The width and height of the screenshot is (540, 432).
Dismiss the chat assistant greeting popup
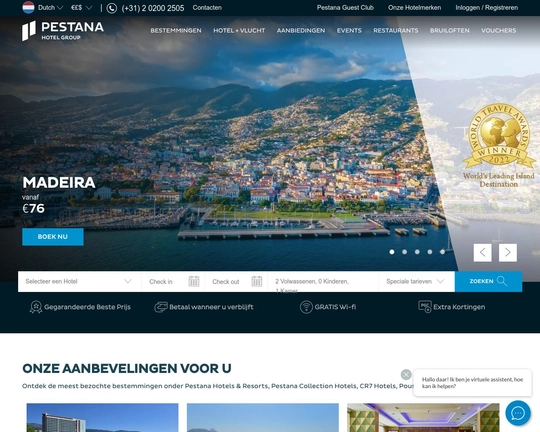[406, 374]
